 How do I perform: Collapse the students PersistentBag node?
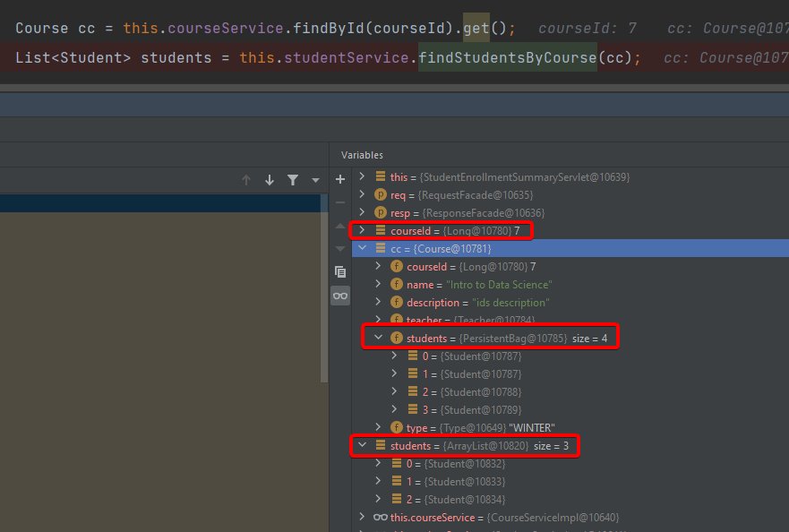(377, 338)
